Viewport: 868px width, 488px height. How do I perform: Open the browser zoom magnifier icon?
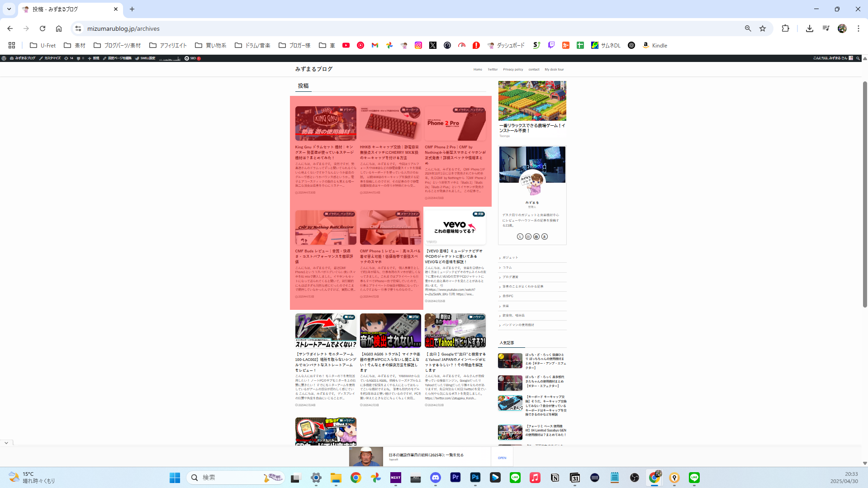pos(748,28)
